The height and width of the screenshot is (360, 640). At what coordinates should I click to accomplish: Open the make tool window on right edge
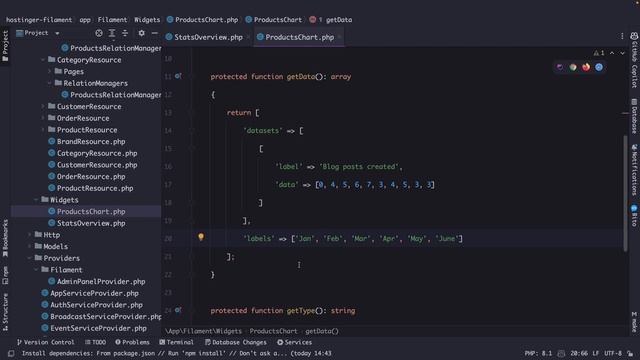point(634,322)
